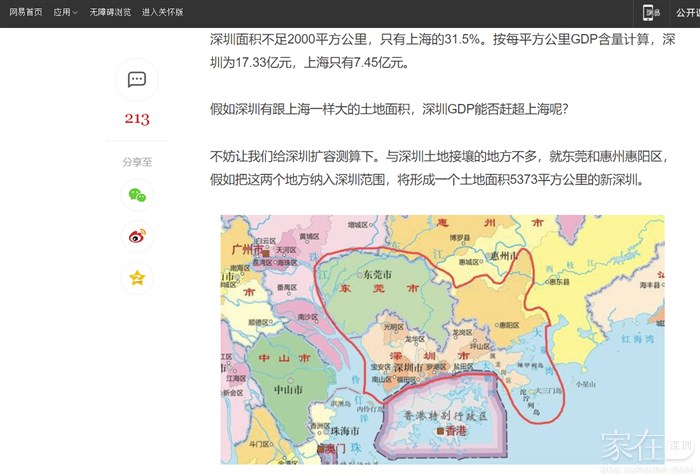Click the mobile client phone icon

(x=651, y=13)
